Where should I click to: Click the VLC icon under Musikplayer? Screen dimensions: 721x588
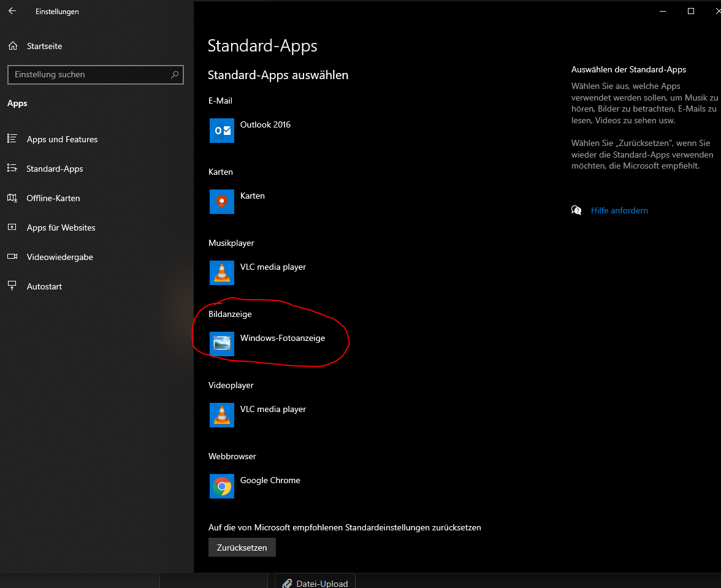coord(222,273)
